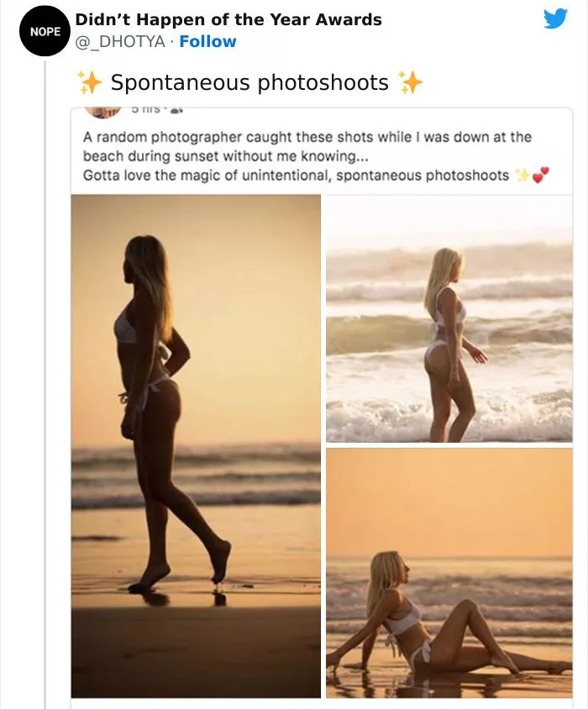Open Didn't Happen of the Year Awards profile
Screen dimensions: 588x709
(228, 19)
